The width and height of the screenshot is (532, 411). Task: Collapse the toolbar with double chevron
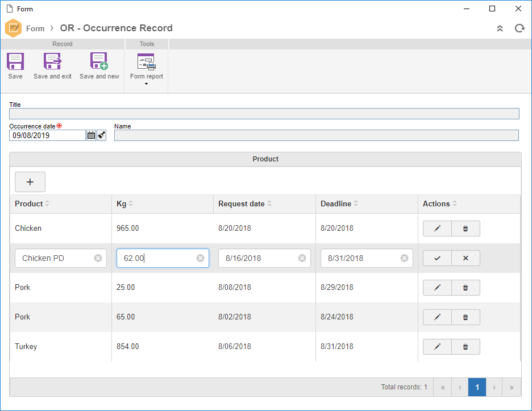click(500, 28)
